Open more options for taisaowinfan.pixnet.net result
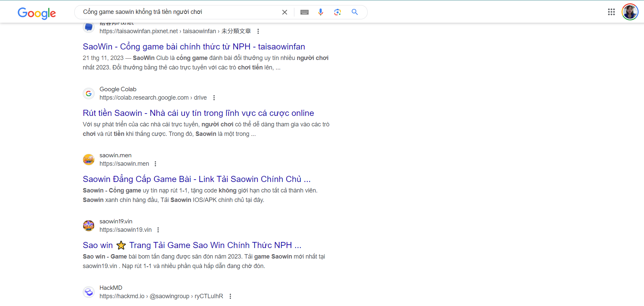The height and width of the screenshot is (306, 644). point(258,31)
